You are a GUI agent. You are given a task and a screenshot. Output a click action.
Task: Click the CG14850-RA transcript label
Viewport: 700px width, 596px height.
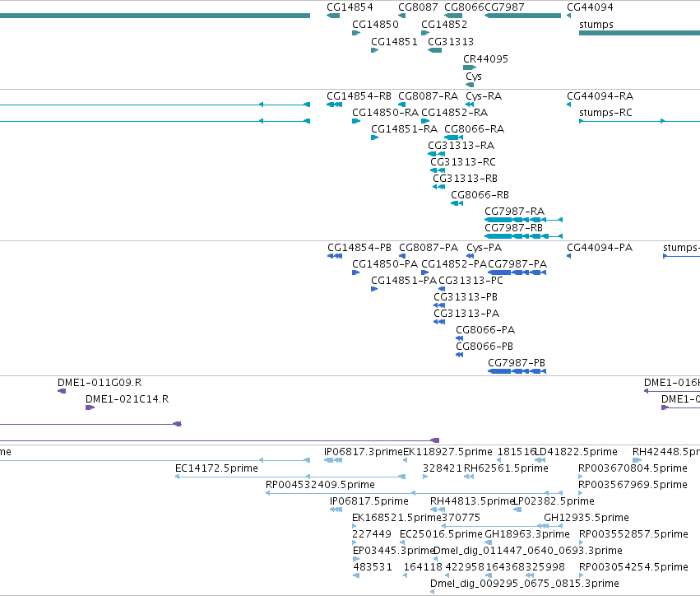tap(385, 113)
